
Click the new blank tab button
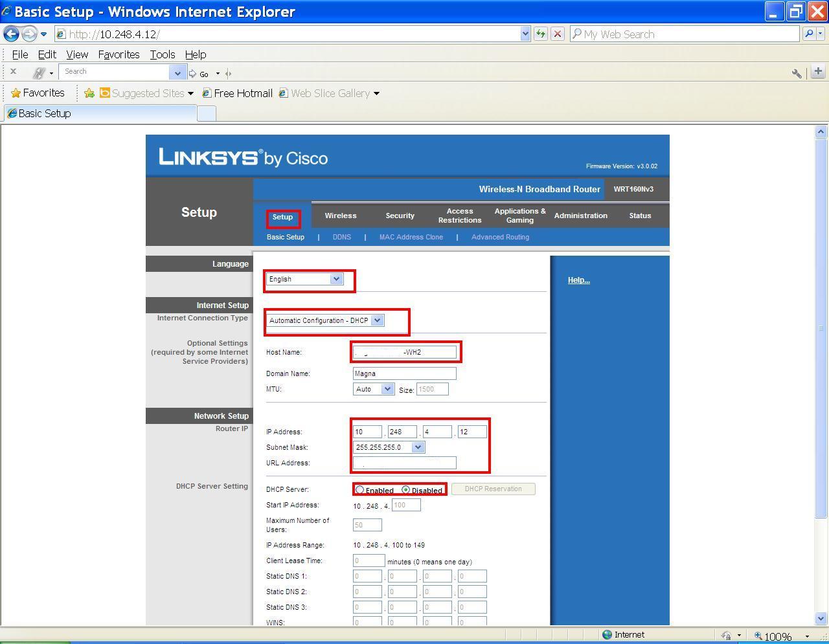point(206,113)
